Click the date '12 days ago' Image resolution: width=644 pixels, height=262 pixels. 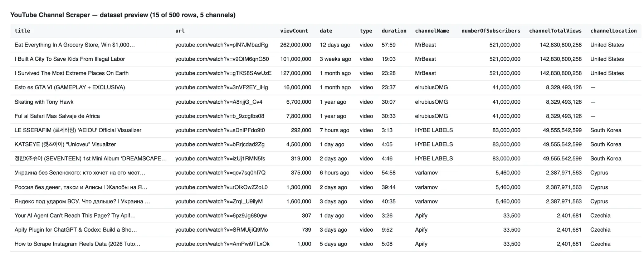click(x=335, y=45)
